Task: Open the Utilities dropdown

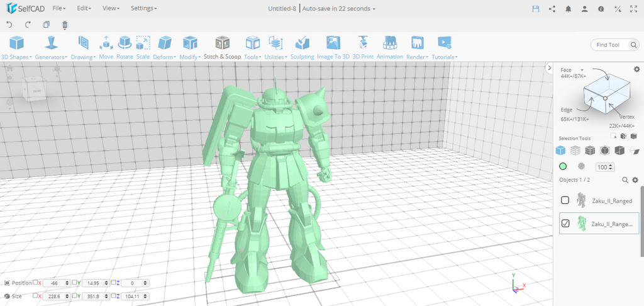Action: coord(276,48)
